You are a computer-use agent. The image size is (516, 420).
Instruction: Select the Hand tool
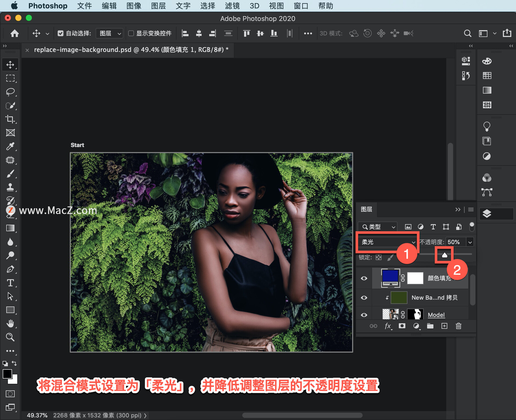(10, 324)
